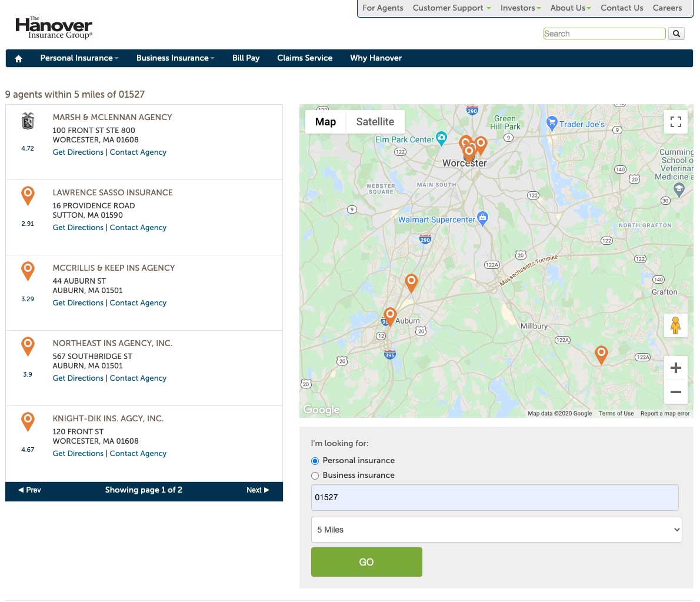Click the Walmart Supercenter map marker
This screenshot has height=602, width=700.
(482, 218)
